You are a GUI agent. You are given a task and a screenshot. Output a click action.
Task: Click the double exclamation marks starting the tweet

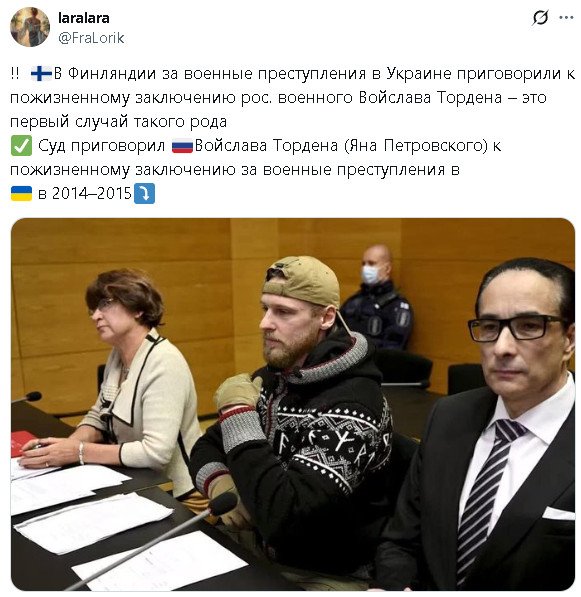tap(15, 73)
